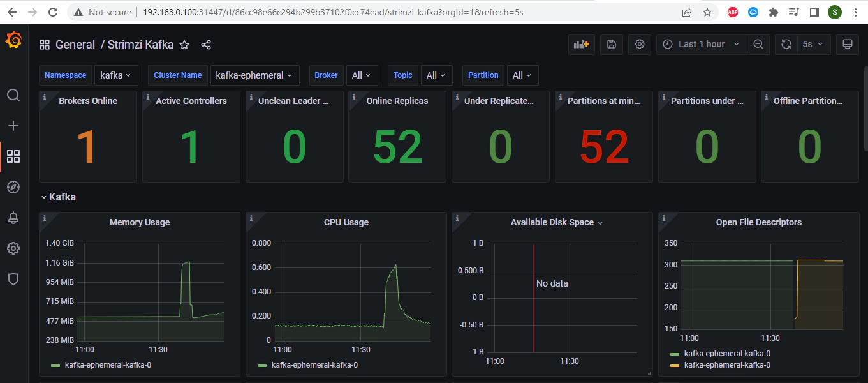This screenshot has width=868, height=383.
Task: Click the info icon on Active Controllers panel
Action: (147, 96)
